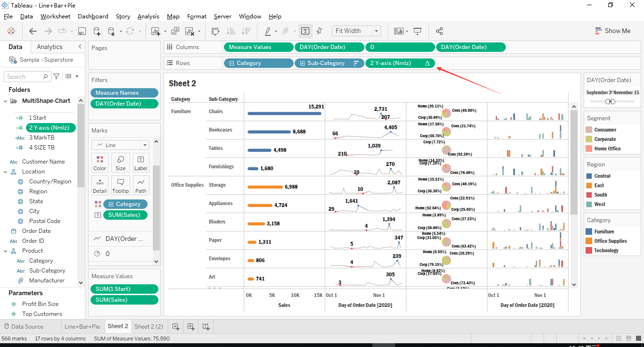Click the Presentation Mode icon
The width and height of the screenshot is (644, 347).
point(418,31)
